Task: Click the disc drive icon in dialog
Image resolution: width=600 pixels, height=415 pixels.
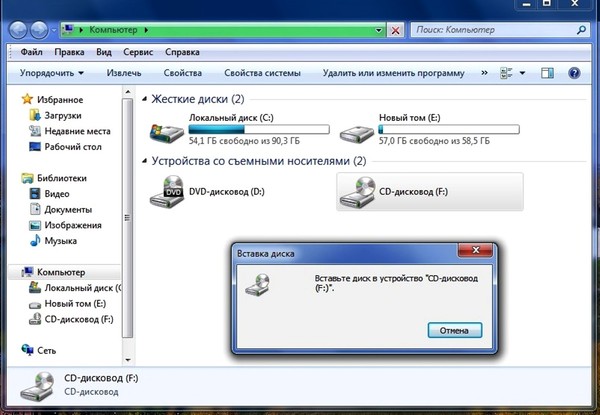Action: tap(258, 285)
